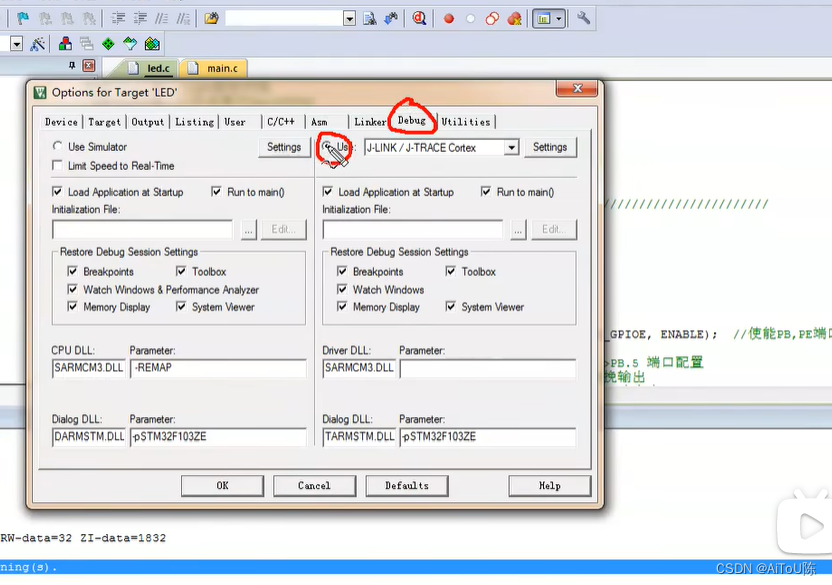This screenshot has width=832, height=585.
Task: Switch to the Device tab
Action: 61,122
